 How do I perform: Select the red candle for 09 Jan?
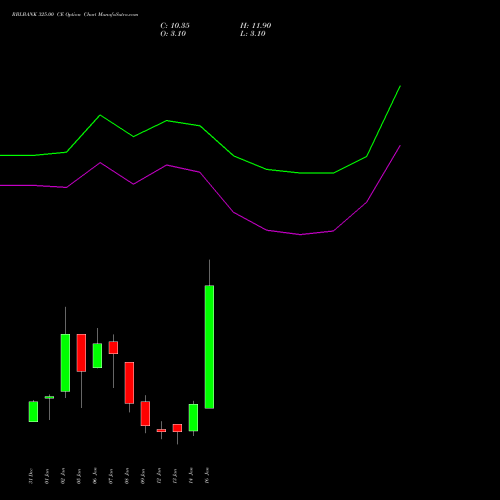point(145,414)
